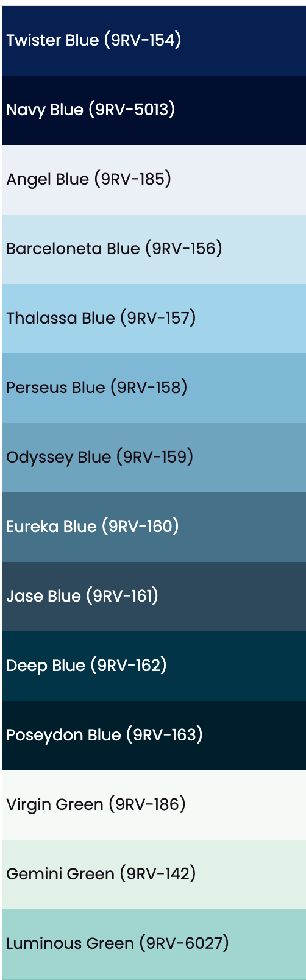Viewport: 306px width, 980px height.
Task: Click the Deep Blue label text
Action: pos(87,666)
